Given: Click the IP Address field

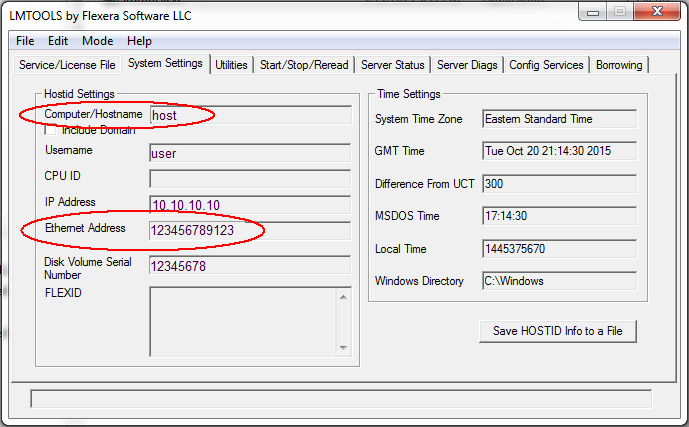Looking at the screenshot, I should click(250, 205).
